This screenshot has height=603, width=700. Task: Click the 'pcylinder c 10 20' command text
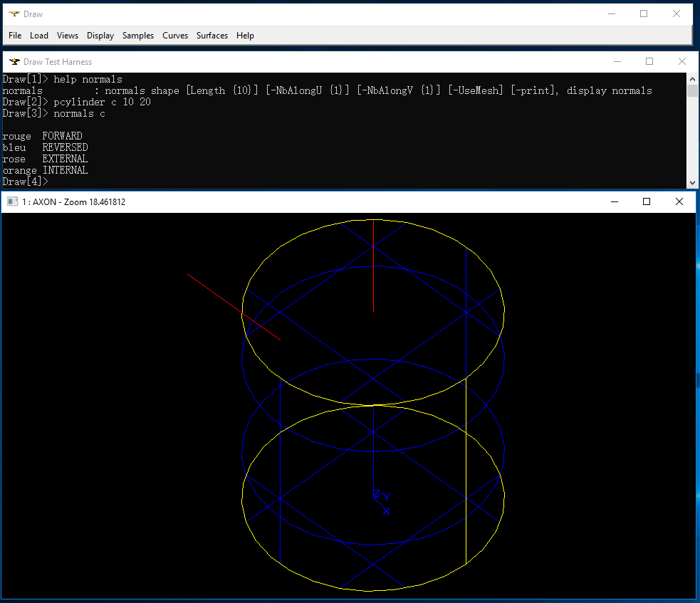coord(103,102)
